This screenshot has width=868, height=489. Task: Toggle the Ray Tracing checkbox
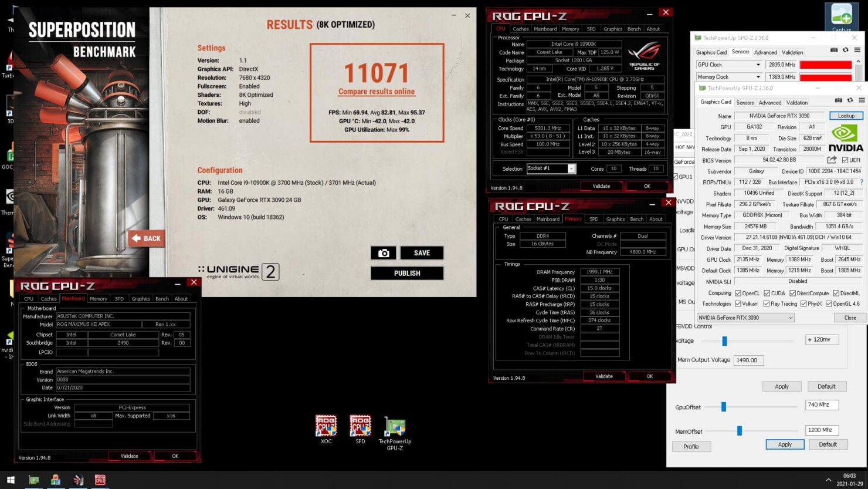click(x=766, y=303)
